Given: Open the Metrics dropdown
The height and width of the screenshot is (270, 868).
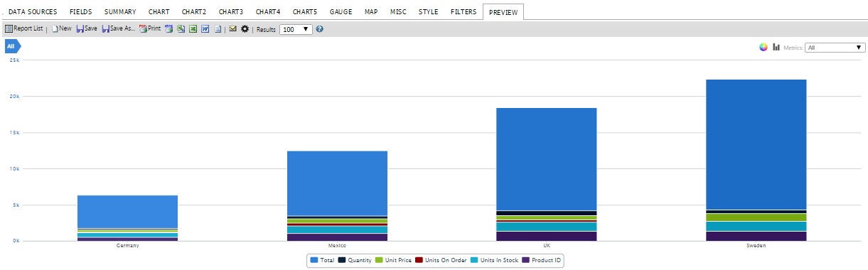Looking at the screenshot, I should (835, 48).
